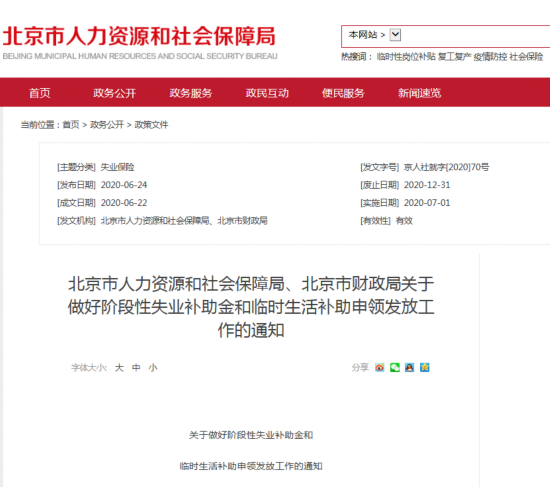Select the publish date 2020-06-24
Image resolution: width=550 pixels, height=487 pixels.
[x=124, y=185]
